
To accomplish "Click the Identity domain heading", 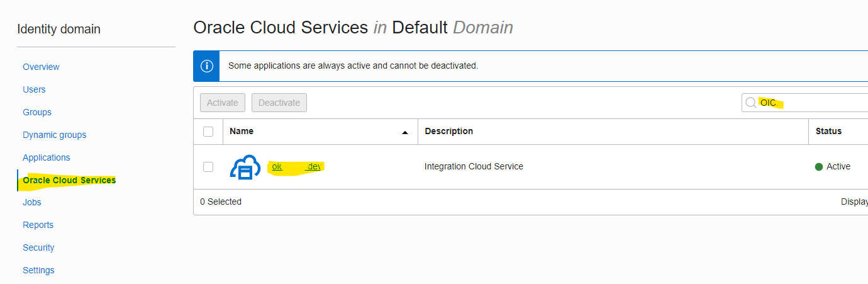I will click(58, 29).
